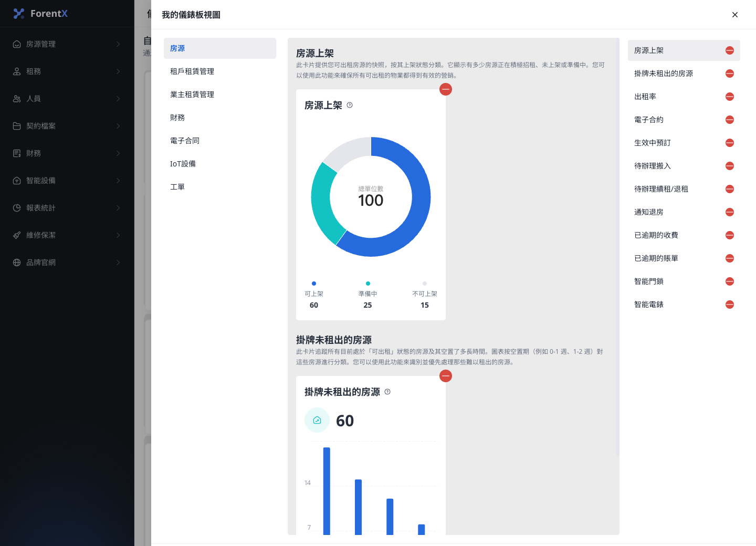Expand the 人員 sidebar menu
756x546 pixels.
[x=67, y=99]
